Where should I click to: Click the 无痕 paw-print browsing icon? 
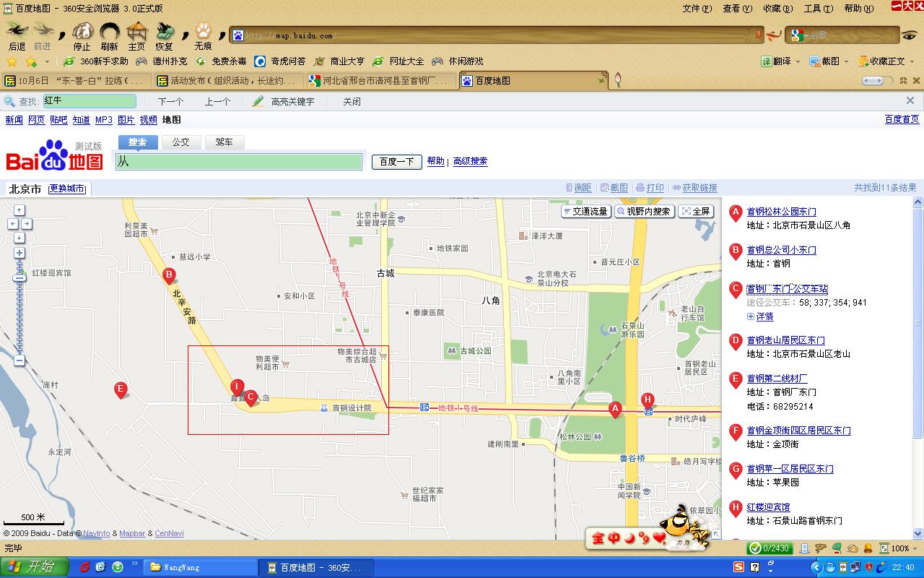click(203, 32)
